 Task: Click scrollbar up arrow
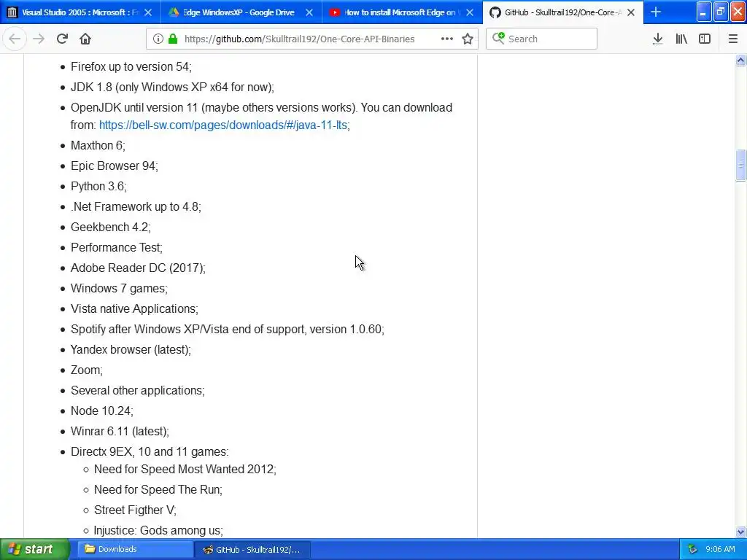(740, 60)
